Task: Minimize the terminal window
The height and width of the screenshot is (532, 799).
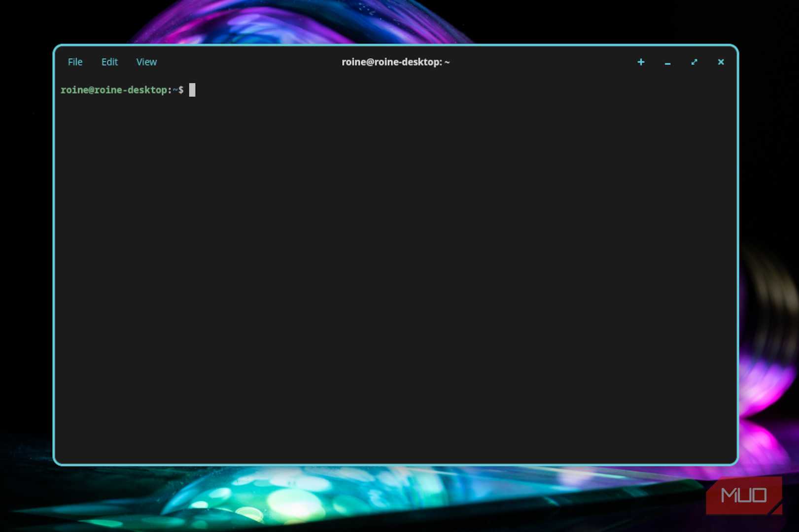Action: click(x=667, y=63)
